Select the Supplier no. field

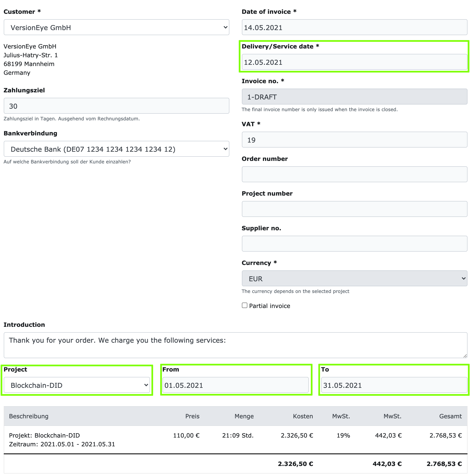(354, 243)
